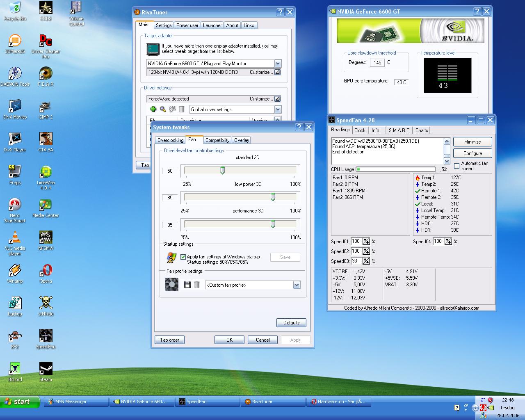
Task: Open the Charts tab in SpeedFan
Action: [422, 130]
